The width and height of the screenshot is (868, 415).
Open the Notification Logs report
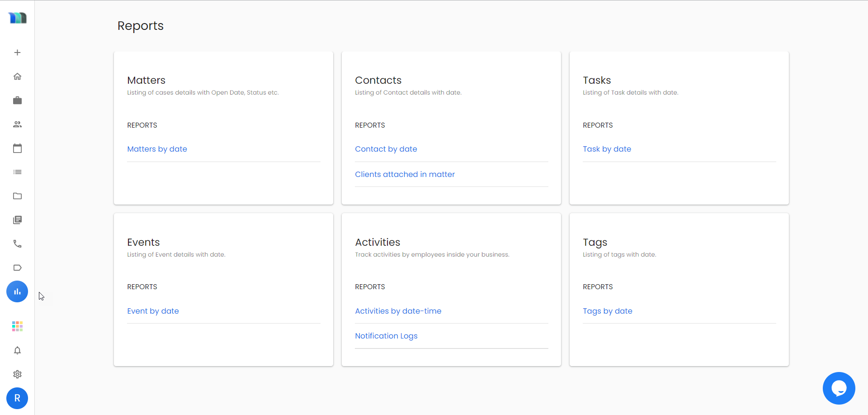[386, 336]
